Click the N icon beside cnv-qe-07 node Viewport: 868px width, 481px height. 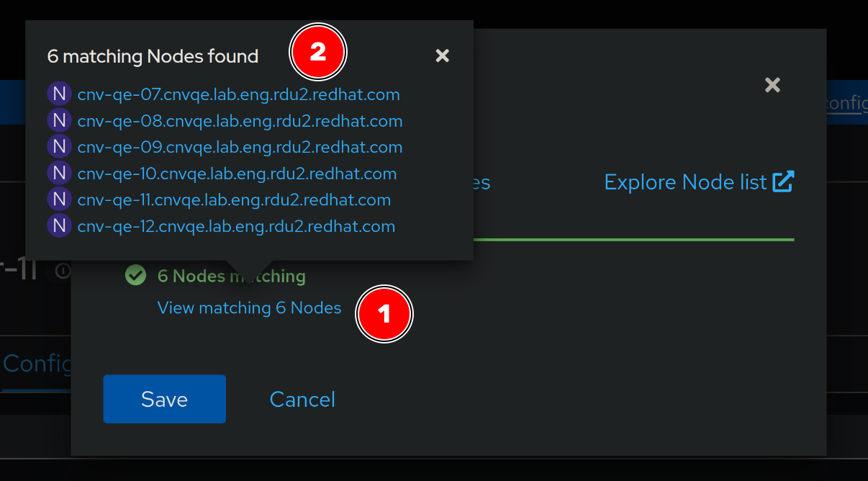point(59,94)
